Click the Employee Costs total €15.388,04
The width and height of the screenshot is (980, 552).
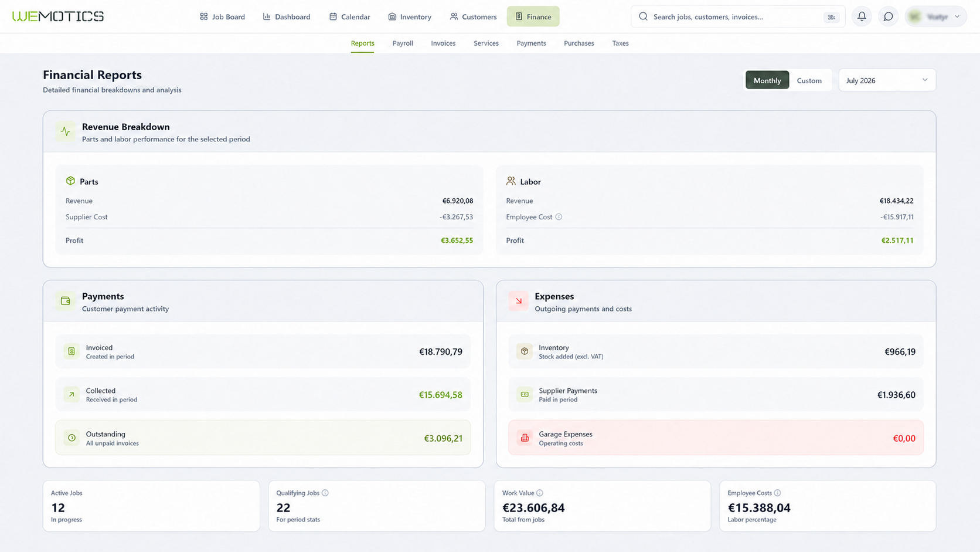point(759,507)
